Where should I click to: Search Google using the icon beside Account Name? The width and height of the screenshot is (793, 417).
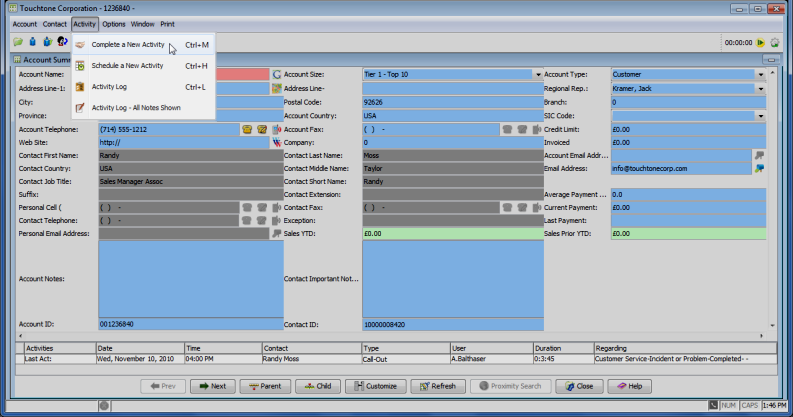pos(277,74)
